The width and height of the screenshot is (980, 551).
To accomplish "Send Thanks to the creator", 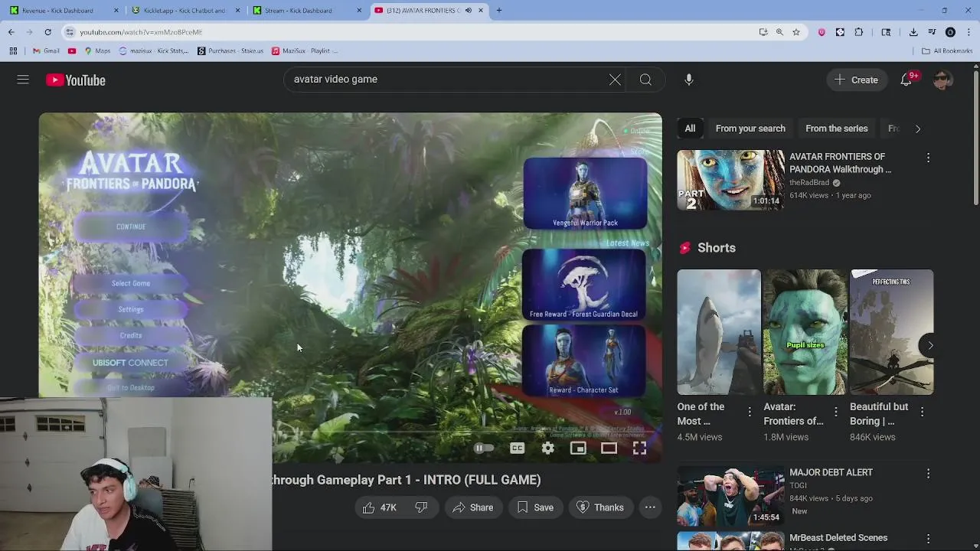I will tap(600, 507).
